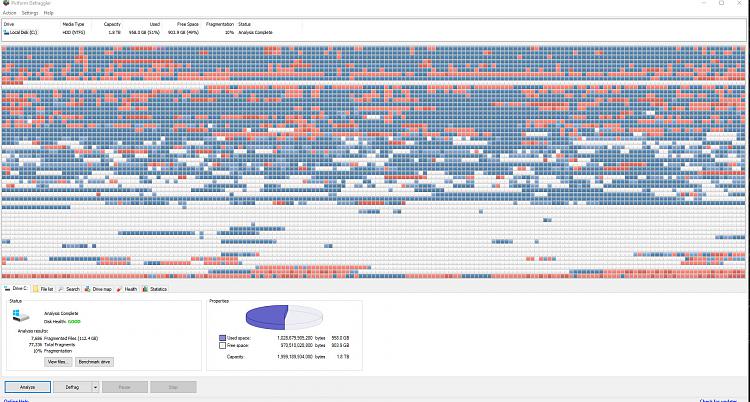
Task: Sort by the Status column header
Action: [244, 24]
